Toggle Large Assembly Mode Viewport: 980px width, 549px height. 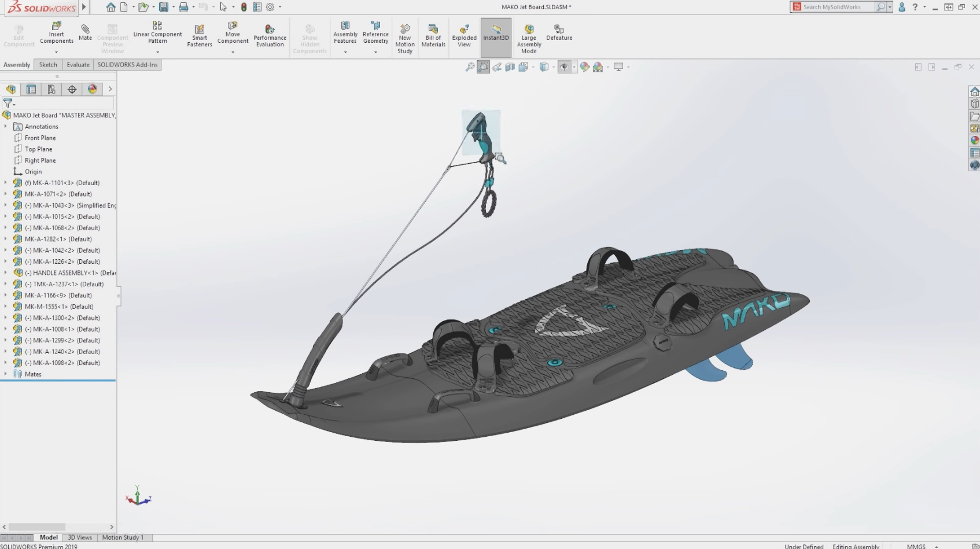(529, 36)
